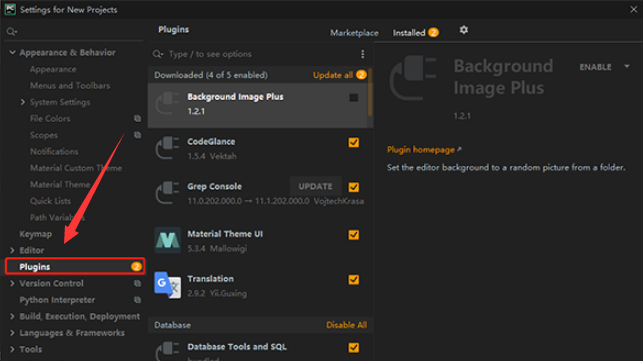Click the Database Tools and SQL plugin icon

168,351
